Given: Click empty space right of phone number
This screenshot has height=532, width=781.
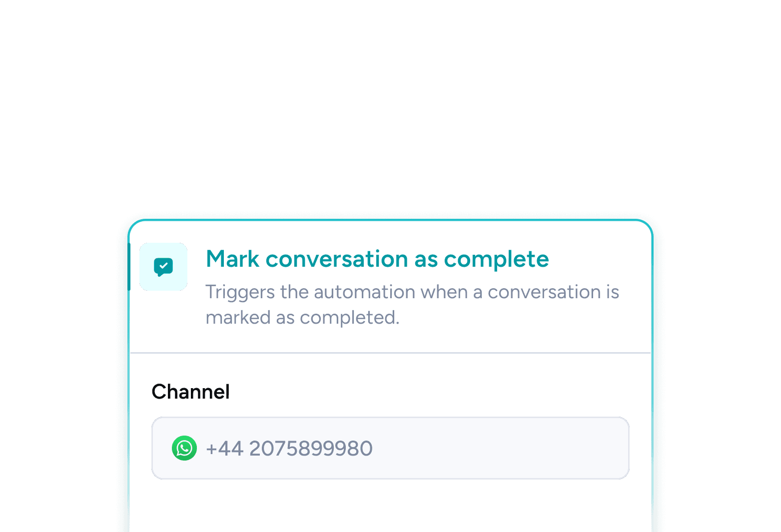Looking at the screenshot, I should point(500,448).
